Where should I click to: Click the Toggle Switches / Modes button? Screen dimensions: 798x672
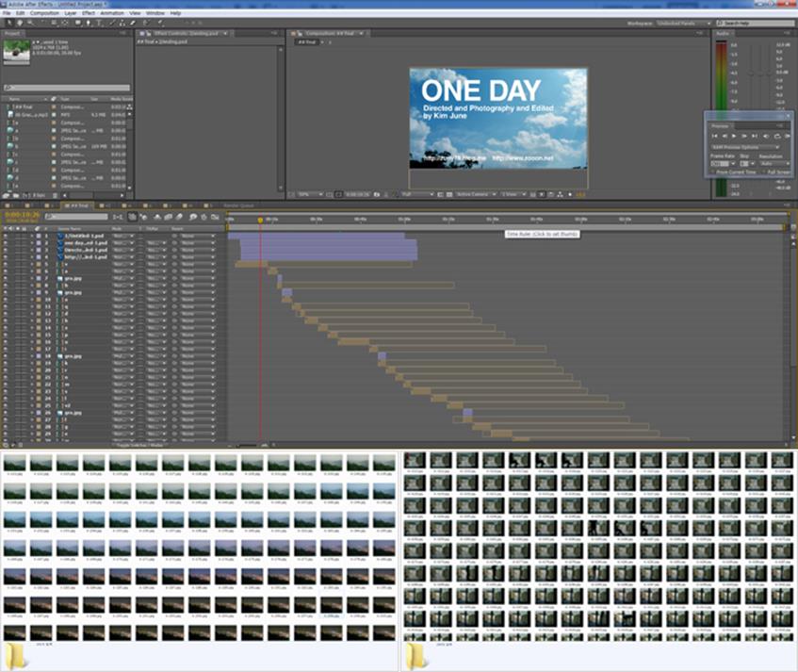pos(140,445)
